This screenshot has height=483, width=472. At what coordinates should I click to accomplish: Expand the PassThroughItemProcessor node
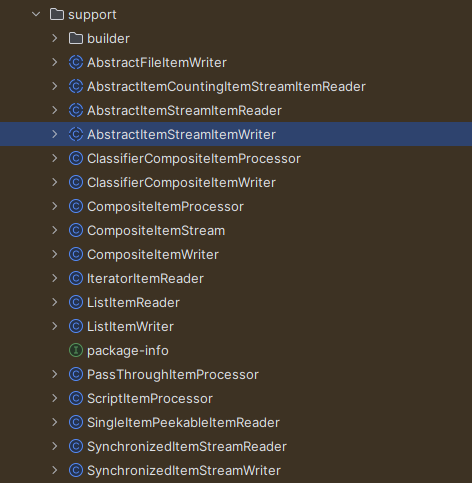[55, 374]
